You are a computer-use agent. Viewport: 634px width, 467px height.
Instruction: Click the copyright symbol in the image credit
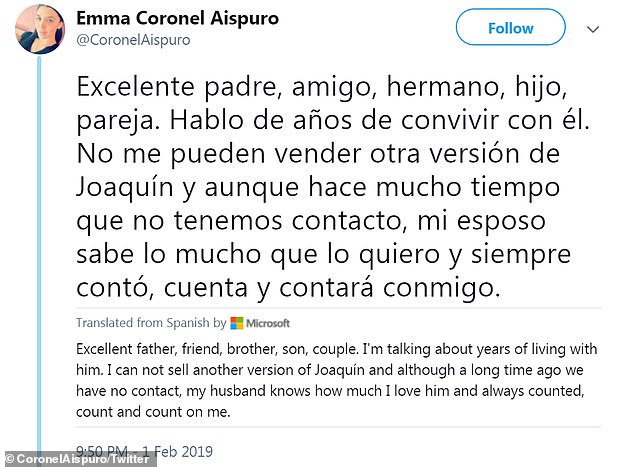(7, 457)
